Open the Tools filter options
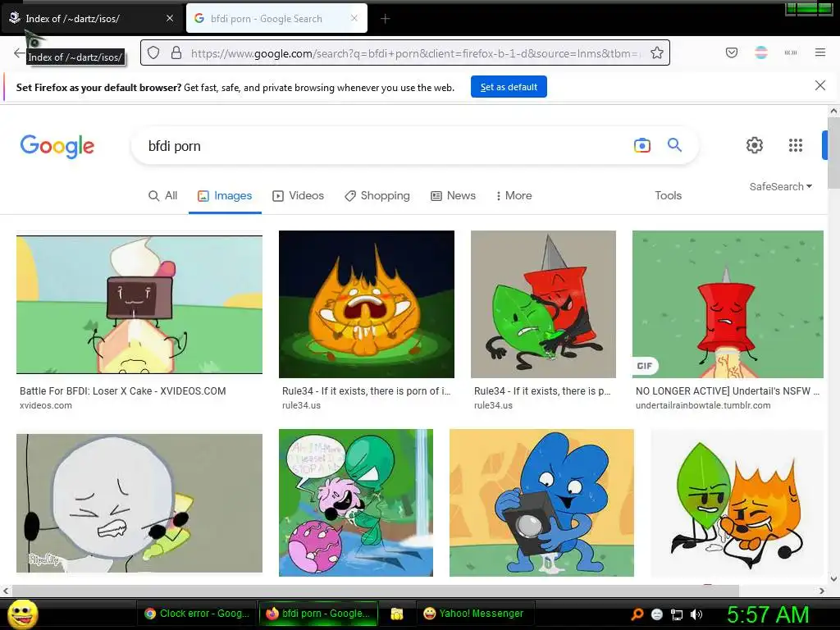This screenshot has width=840, height=630. 668,195
